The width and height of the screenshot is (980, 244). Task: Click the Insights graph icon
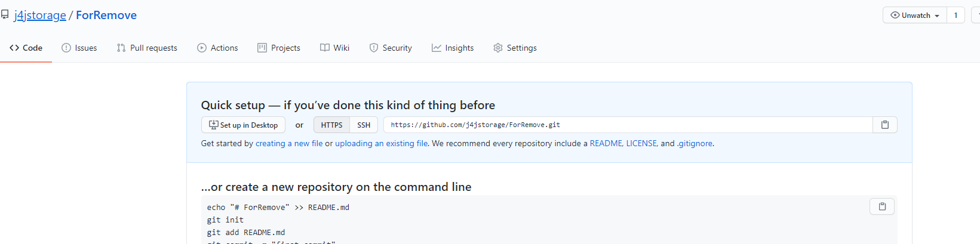pos(437,48)
